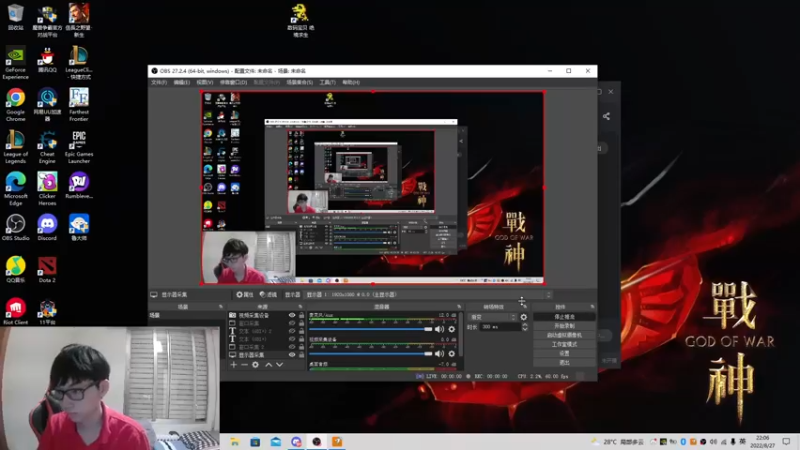Click the Exit button in Controls panel
Screen dimensions: 800x450
click(564, 362)
